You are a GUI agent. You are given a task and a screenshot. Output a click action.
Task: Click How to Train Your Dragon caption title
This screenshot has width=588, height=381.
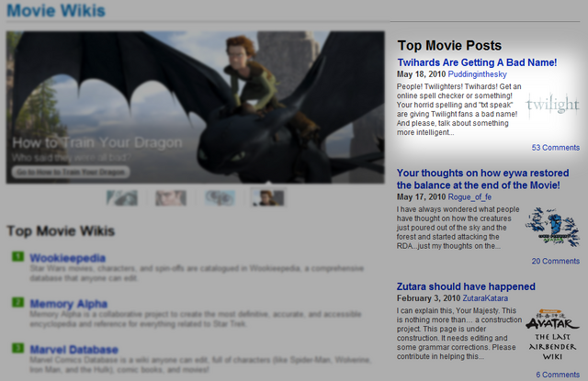click(97, 142)
